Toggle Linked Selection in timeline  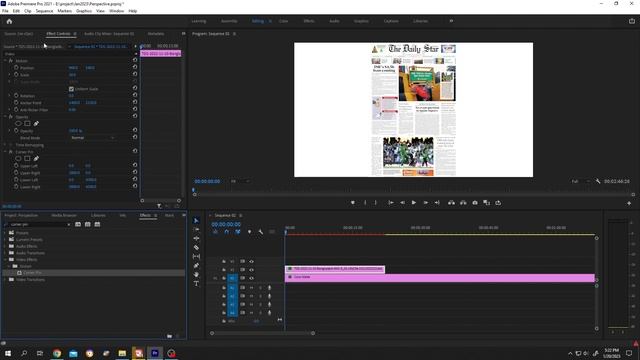(238, 232)
